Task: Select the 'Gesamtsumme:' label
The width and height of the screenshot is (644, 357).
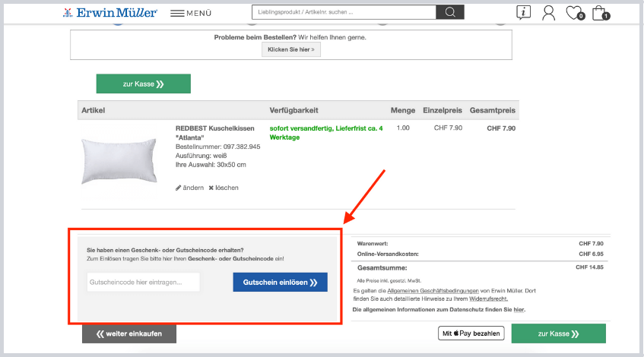Action: point(382,268)
